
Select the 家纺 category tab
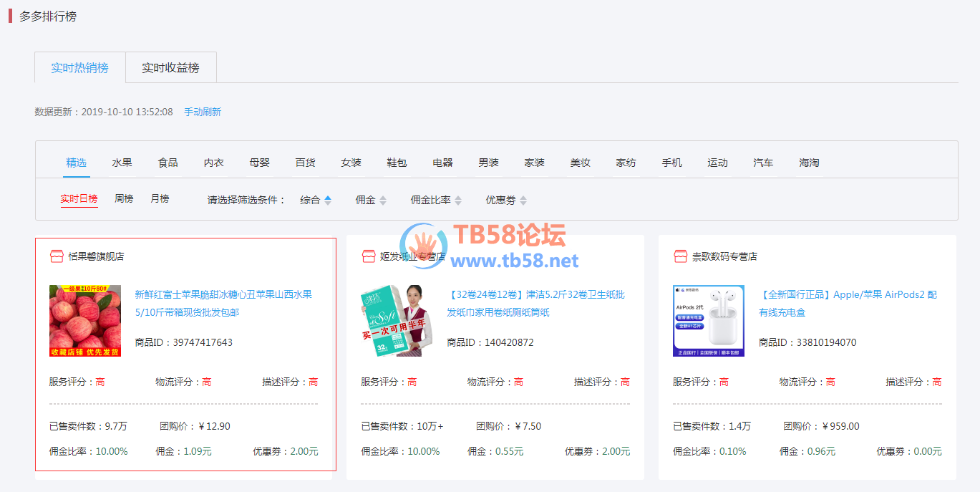626,163
